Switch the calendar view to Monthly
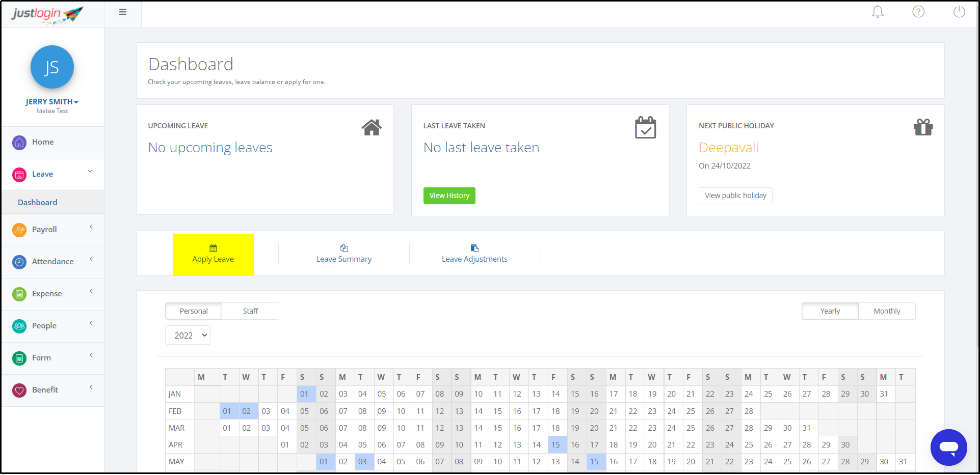The image size is (980, 475). tap(887, 311)
